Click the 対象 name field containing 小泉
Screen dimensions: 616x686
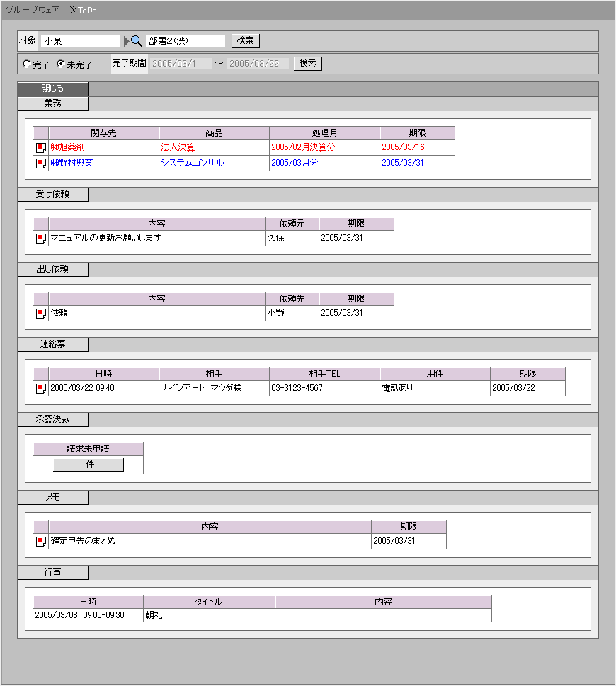(81, 41)
